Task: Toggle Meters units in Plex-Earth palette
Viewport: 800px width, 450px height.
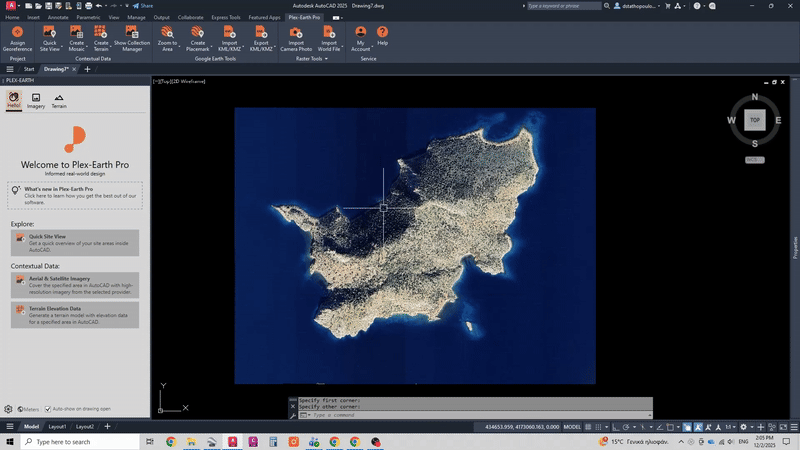Action: pos(28,409)
